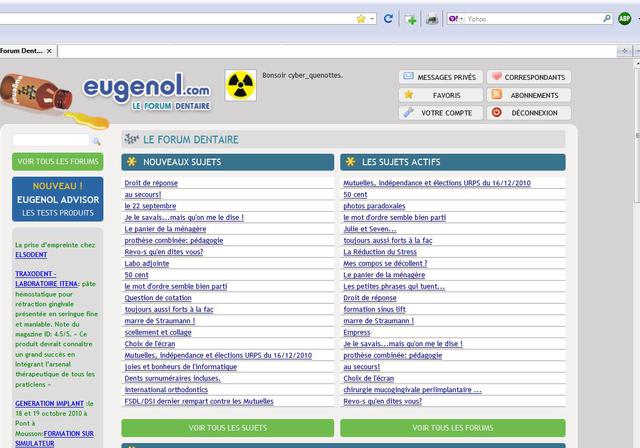Click the sidebar forum search field

pos(50,141)
